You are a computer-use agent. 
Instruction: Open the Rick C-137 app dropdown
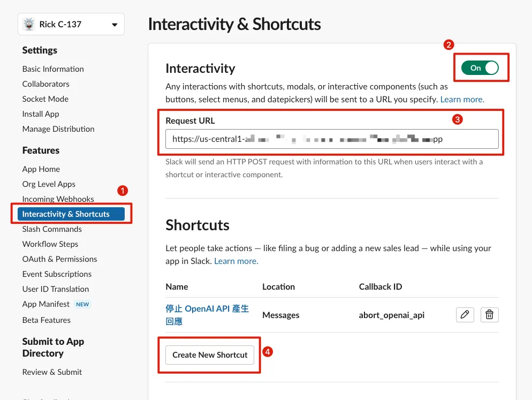tap(114, 25)
